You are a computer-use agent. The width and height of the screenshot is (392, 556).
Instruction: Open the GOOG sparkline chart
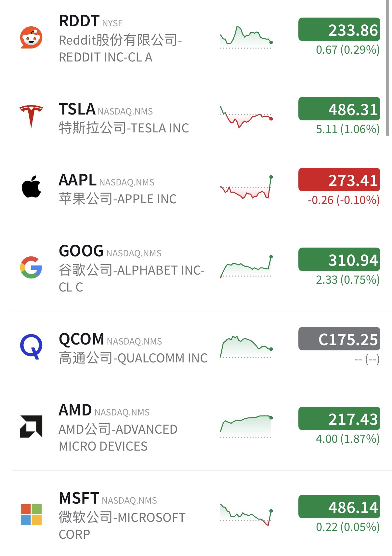(246, 267)
